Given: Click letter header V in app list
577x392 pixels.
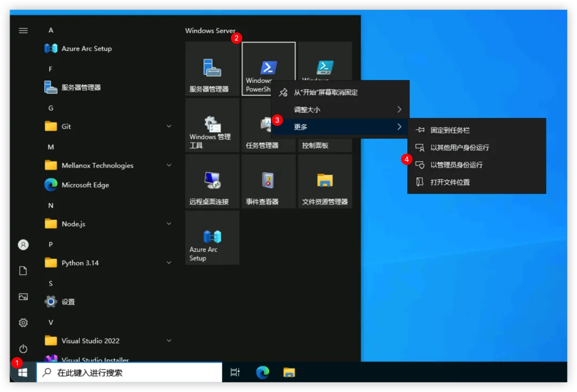Looking at the screenshot, I should (x=51, y=322).
